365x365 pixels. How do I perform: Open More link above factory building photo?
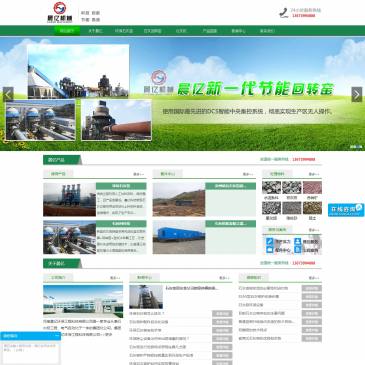click(115, 278)
